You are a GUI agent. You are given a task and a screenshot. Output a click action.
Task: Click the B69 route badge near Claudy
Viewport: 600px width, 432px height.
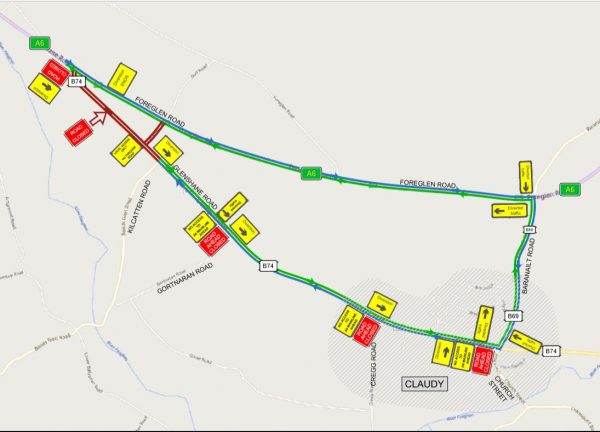514,316
